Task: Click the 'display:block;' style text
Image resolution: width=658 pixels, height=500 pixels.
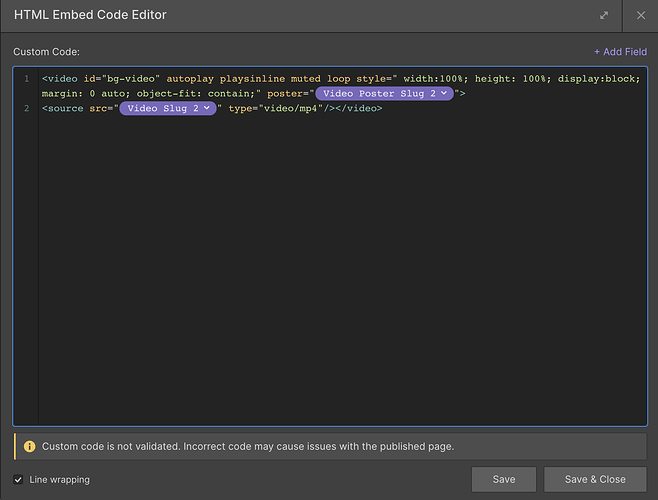Action: [599, 79]
